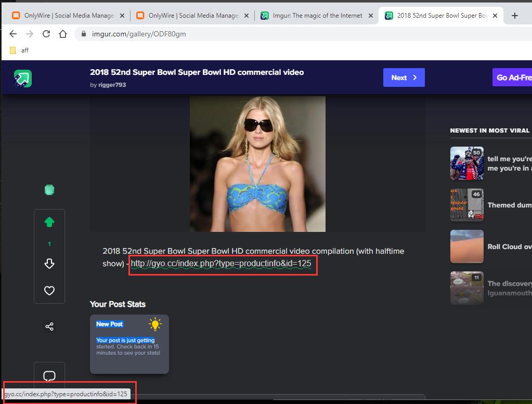
Task: Reload the page in browser toolbar
Action: tap(46, 34)
